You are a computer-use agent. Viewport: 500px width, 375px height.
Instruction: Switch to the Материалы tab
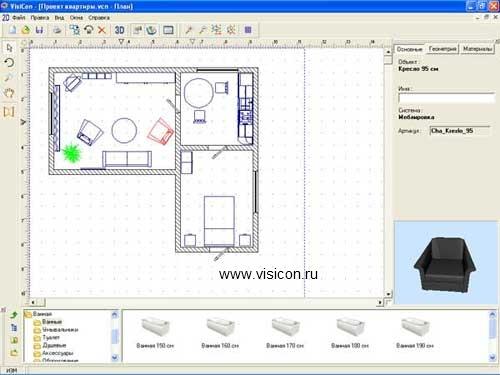(x=477, y=49)
